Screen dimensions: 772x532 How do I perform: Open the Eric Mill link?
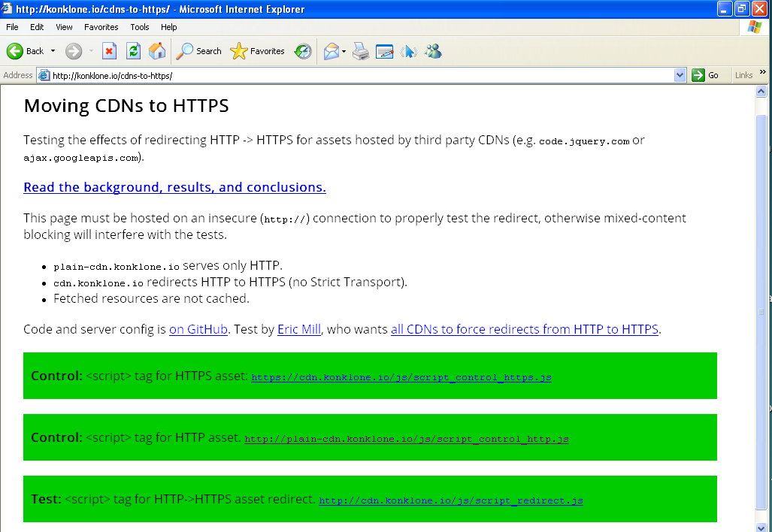299,329
